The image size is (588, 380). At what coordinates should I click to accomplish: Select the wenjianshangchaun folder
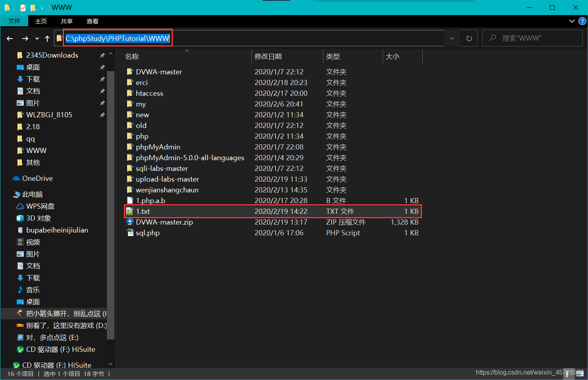click(x=167, y=190)
